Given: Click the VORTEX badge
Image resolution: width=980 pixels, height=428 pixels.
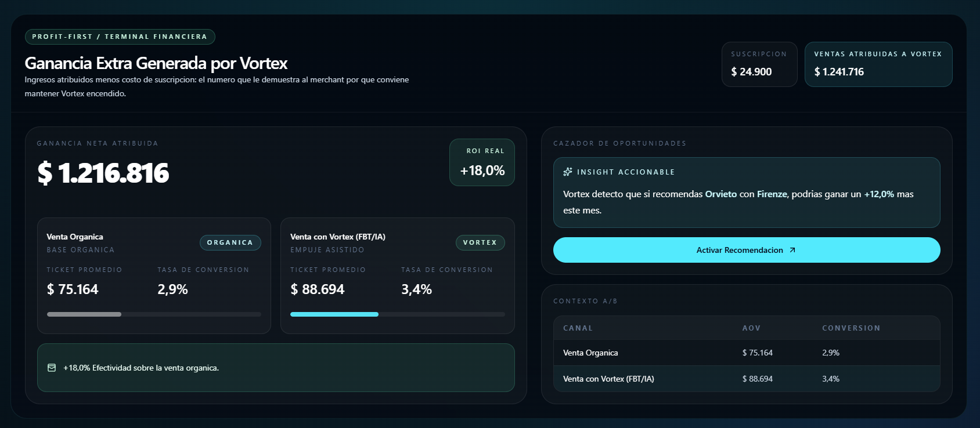Looking at the screenshot, I should [480, 242].
